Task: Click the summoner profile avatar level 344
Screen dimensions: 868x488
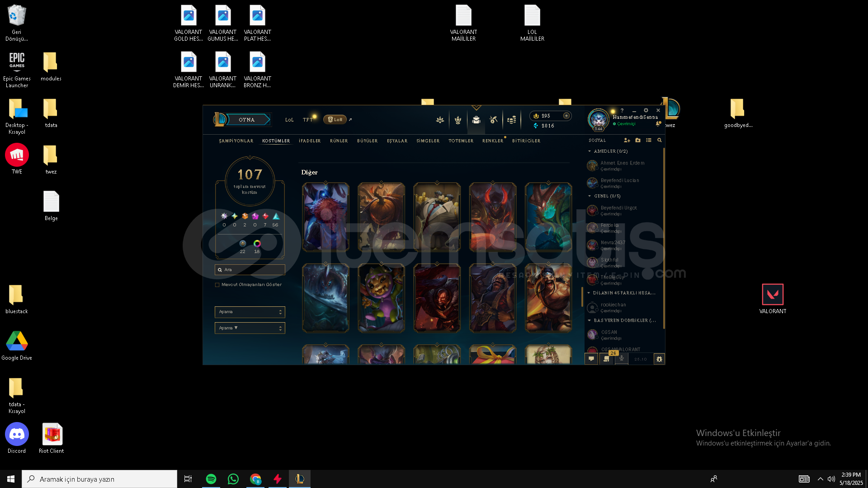Action: [x=599, y=120]
